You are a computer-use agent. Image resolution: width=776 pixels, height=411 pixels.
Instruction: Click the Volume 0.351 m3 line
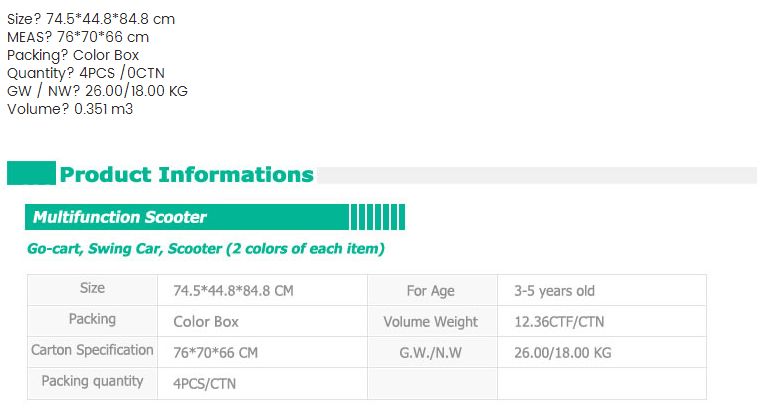(70, 109)
